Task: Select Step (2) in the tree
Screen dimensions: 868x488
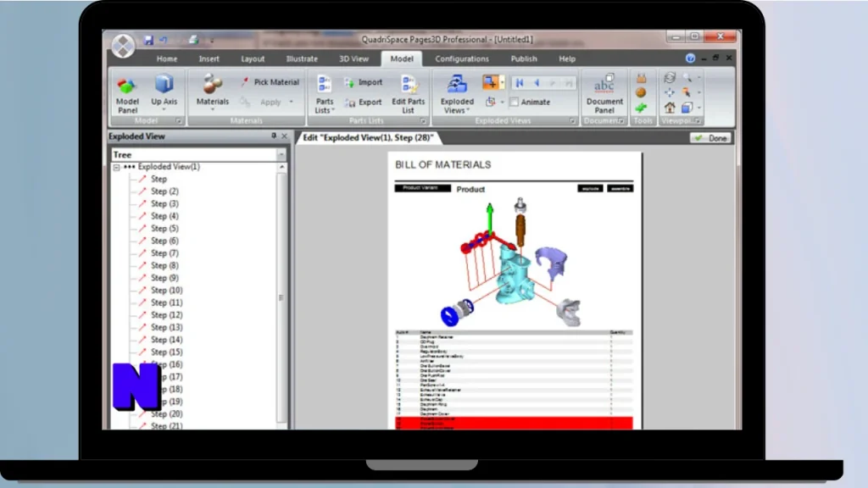Action: point(164,191)
